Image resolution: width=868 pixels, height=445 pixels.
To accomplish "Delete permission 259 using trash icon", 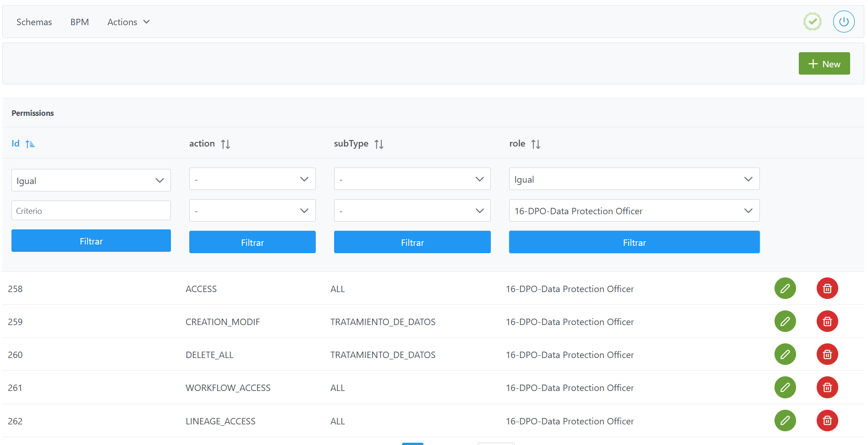I will pyautogui.click(x=827, y=321).
